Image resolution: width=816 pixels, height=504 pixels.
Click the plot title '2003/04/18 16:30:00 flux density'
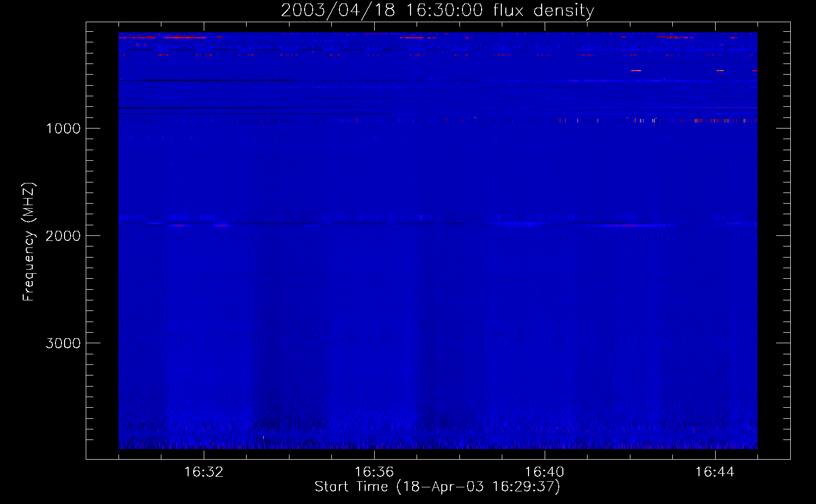(437, 11)
